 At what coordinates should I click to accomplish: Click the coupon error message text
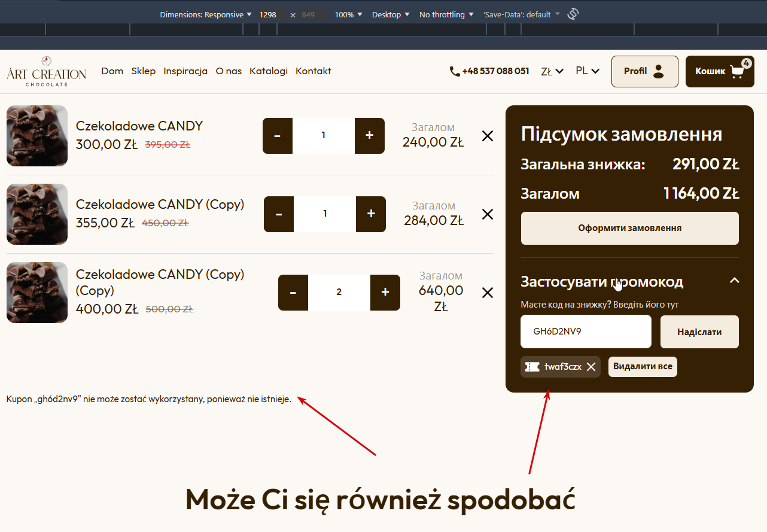[149, 399]
